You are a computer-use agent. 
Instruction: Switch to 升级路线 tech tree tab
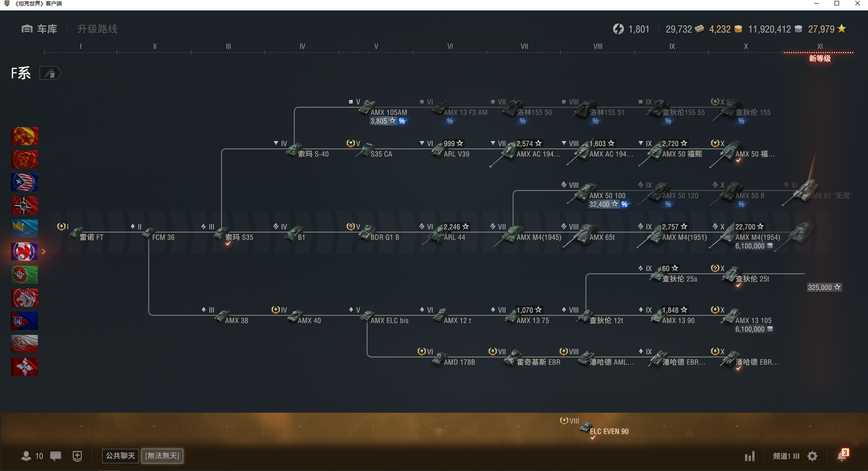[x=97, y=29]
